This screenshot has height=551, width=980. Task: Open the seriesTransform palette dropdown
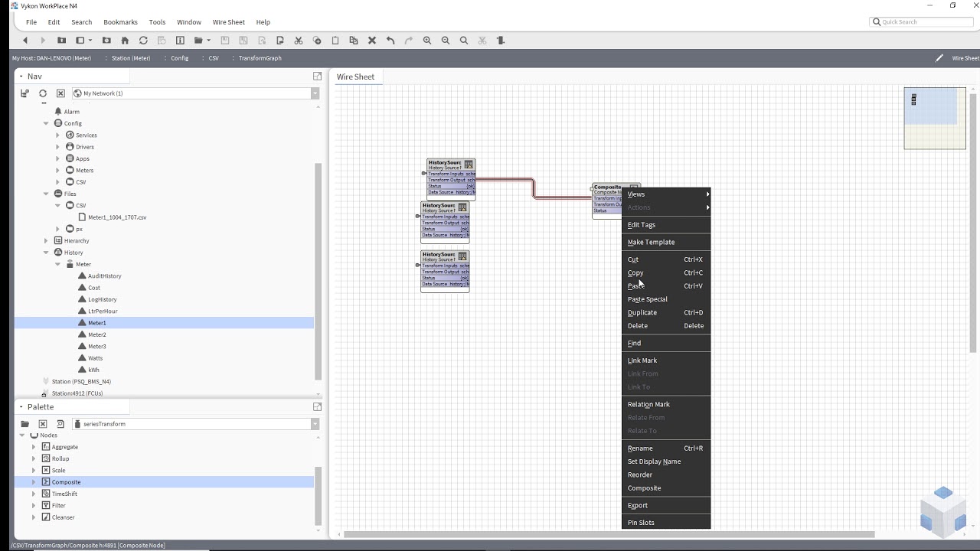click(315, 424)
